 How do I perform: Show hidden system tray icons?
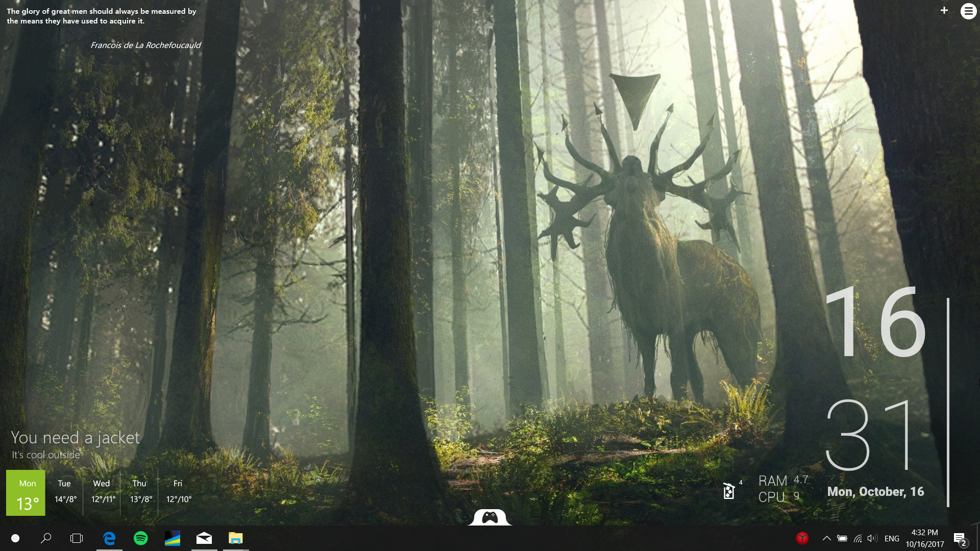pyautogui.click(x=826, y=538)
